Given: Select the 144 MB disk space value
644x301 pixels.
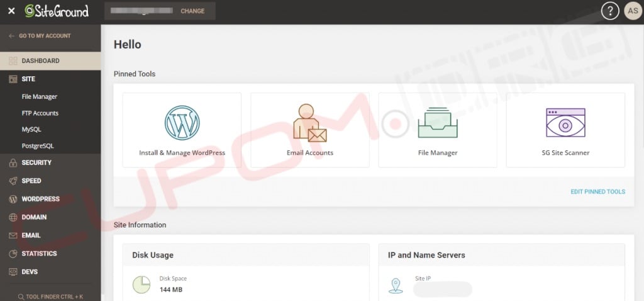Looking at the screenshot, I should (x=171, y=290).
